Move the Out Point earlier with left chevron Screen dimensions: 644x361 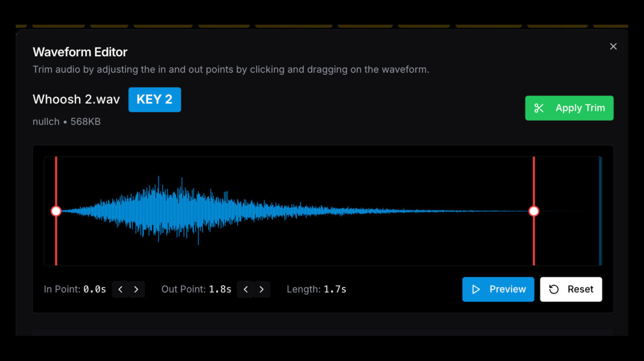coord(246,289)
